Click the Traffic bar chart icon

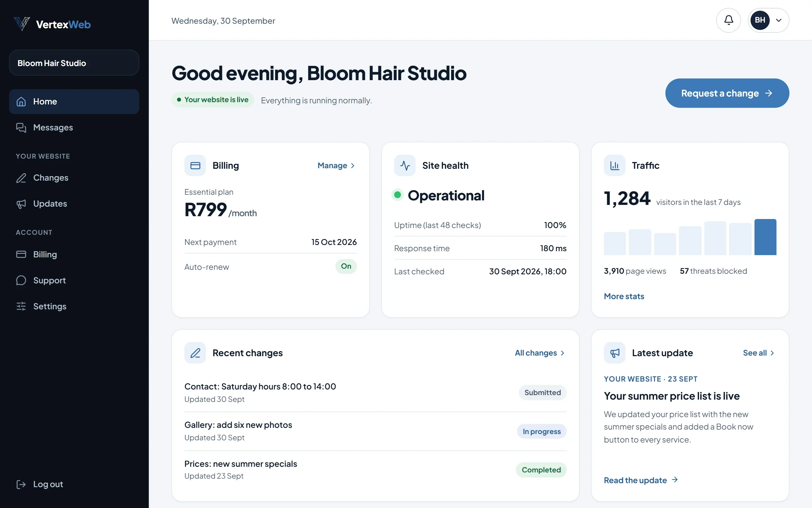[x=614, y=165]
